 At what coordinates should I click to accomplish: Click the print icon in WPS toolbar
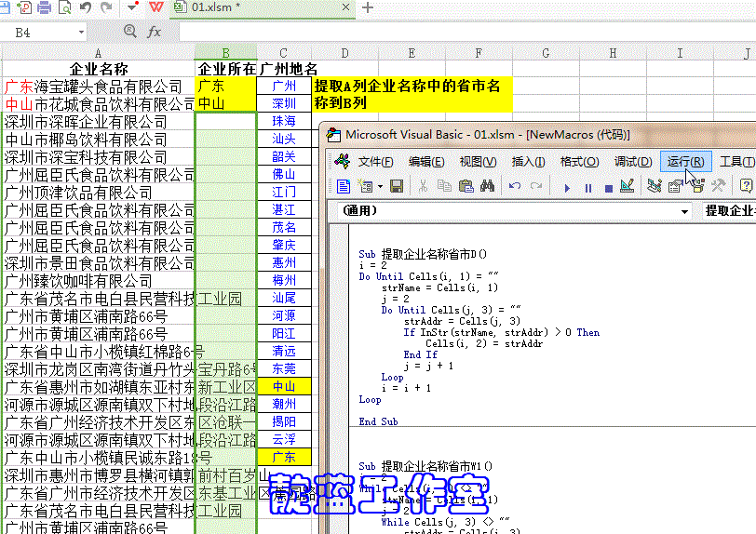pos(44,7)
